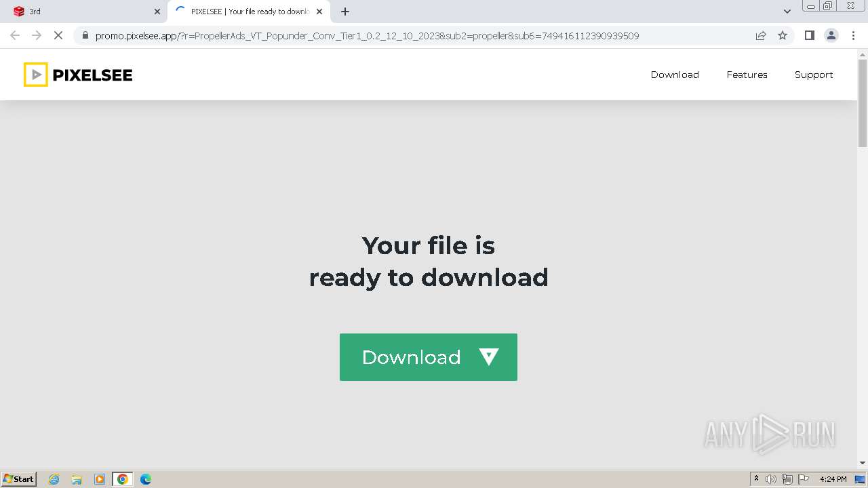Click the "Your file is ready to download" heading
Image resolution: width=868 pixels, height=488 pixels.
[429, 261]
